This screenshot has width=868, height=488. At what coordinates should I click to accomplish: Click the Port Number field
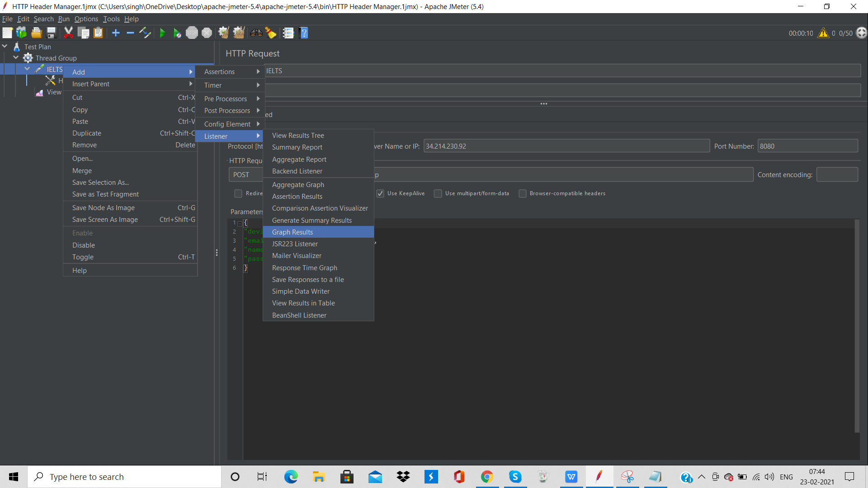point(807,146)
